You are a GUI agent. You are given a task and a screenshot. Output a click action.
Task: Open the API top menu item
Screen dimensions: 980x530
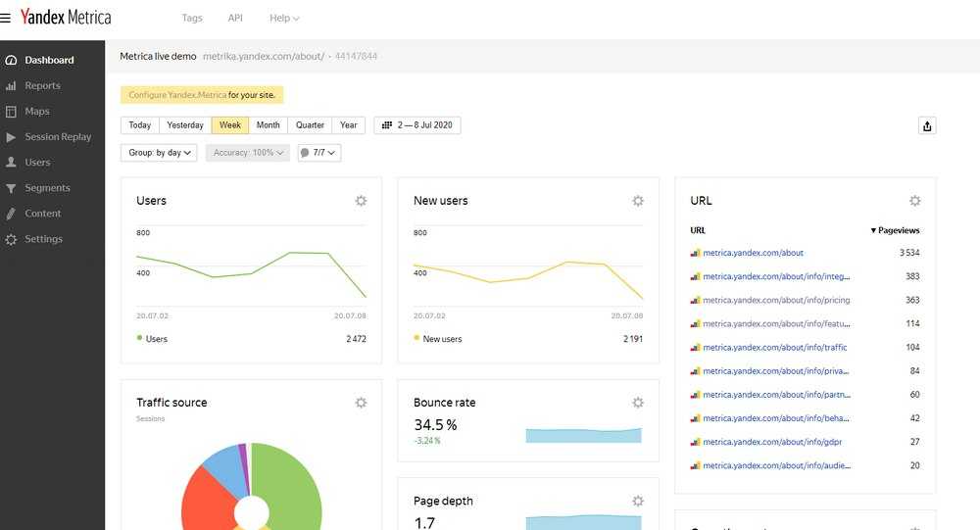[x=235, y=19]
